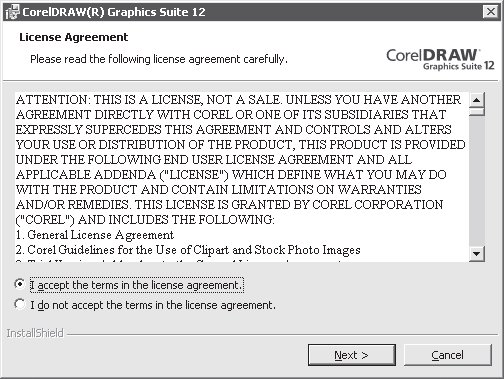Viewport: 504px width, 379px height.
Task: Click the empty scrollbar track below the thumb
Action: (477, 181)
